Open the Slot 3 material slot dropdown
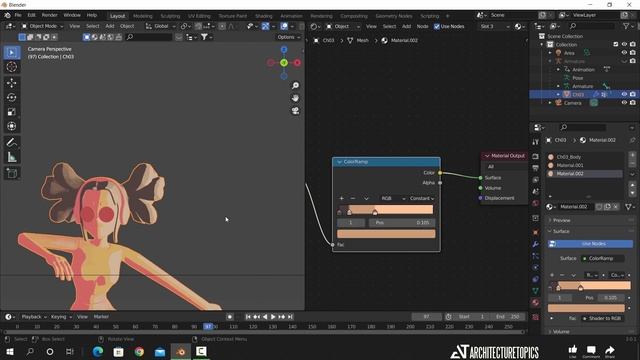 tap(494, 27)
